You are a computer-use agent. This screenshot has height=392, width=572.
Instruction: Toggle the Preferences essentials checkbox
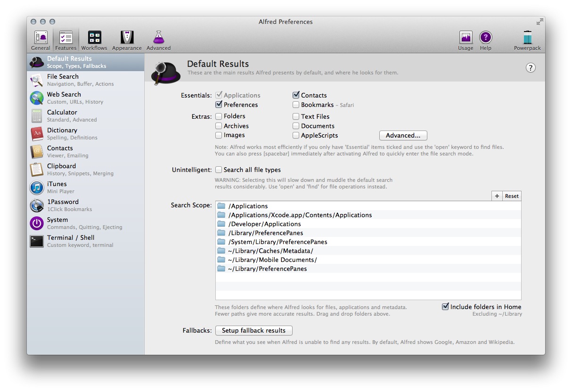(219, 105)
